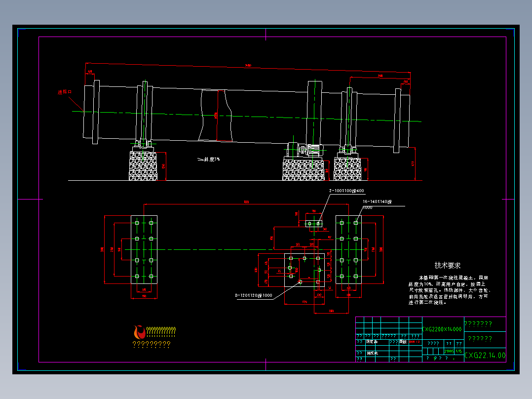Select the 斜度3% slope annotation
Viewport: 532px width, 399px height.
[x=209, y=160]
